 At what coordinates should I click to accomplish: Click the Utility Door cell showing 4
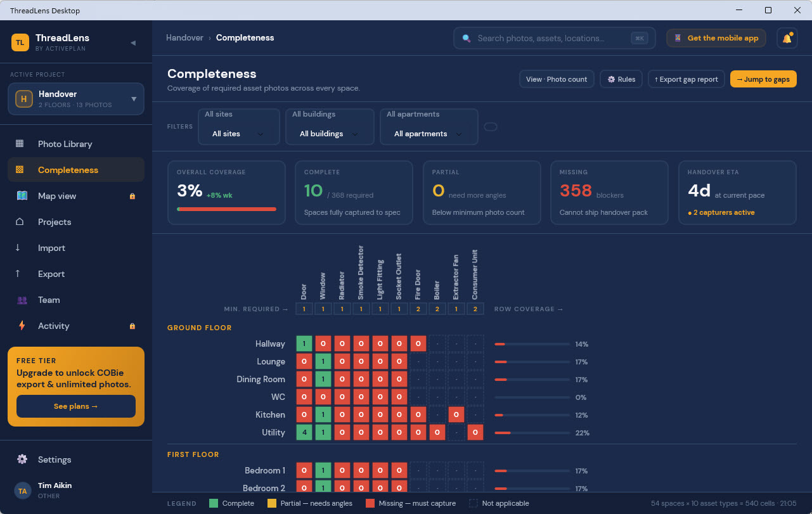point(304,433)
